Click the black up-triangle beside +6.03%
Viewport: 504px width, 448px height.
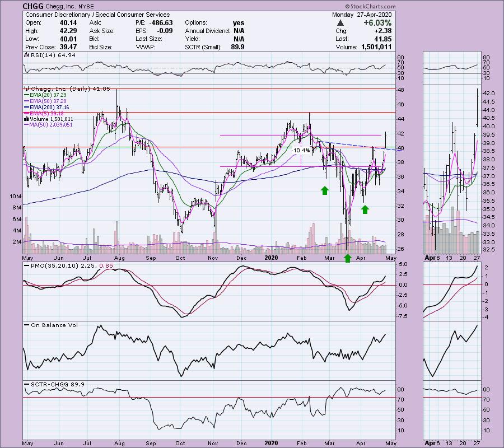(x=340, y=23)
